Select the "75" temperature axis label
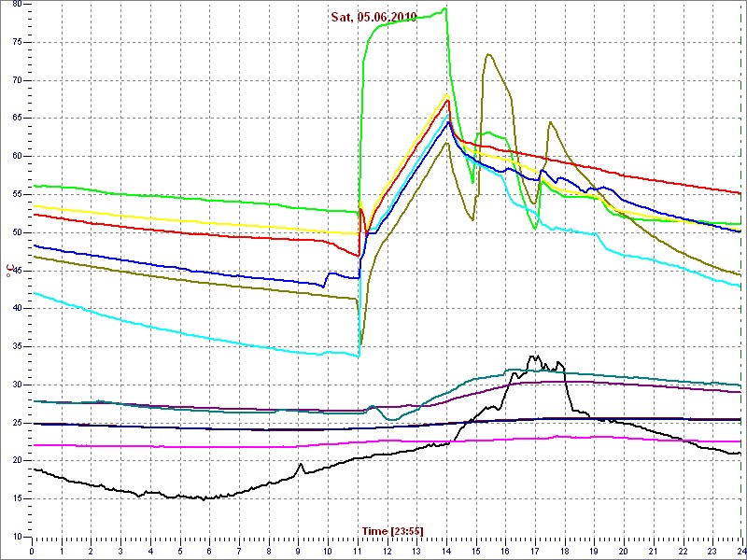The height and width of the screenshot is (560, 747). (x=18, y=42)
